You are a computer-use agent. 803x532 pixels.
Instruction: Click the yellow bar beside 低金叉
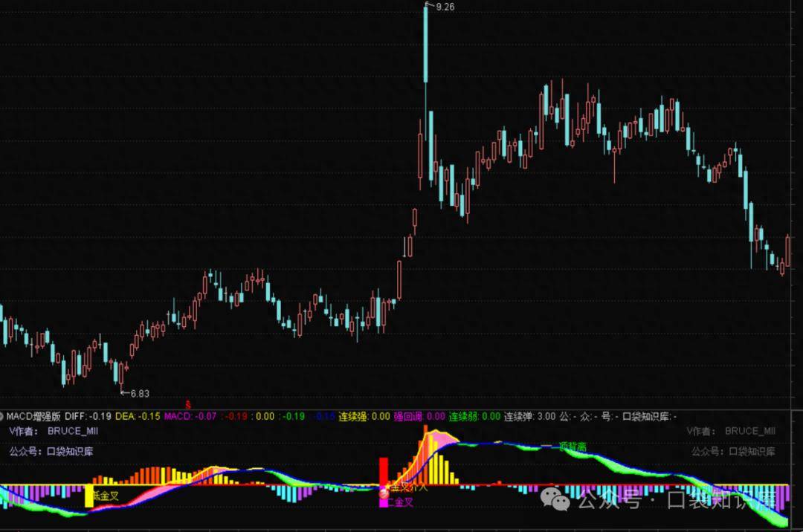pos(89,496)
